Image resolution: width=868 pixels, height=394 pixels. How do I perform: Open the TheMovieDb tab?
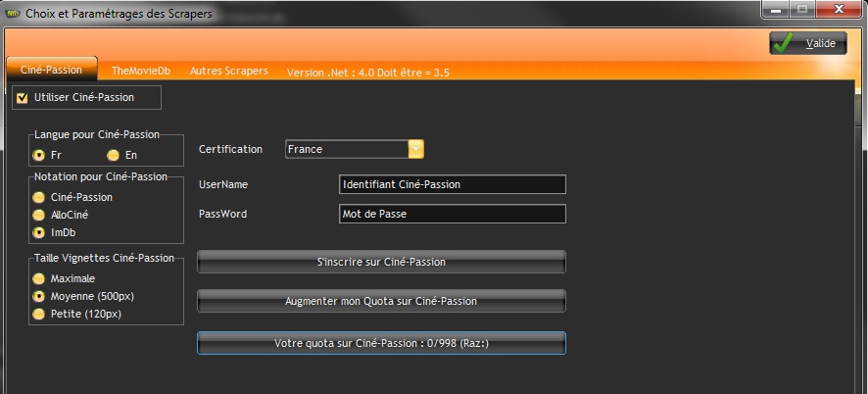point(141,71)
